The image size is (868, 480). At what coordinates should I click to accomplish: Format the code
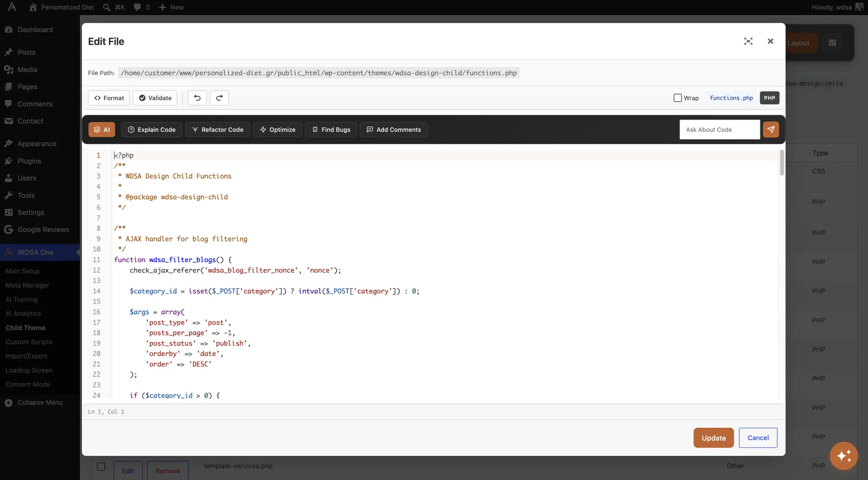pos(109,98)
